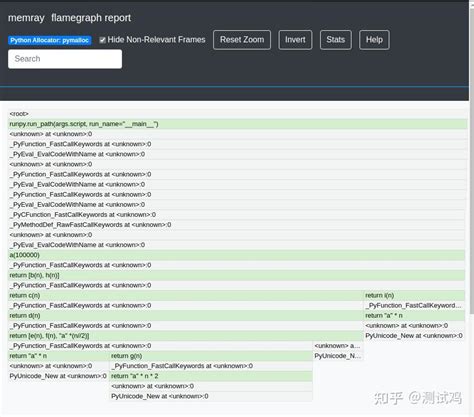Viewport: 474px width, 417px height.
Task: Select the return c(n) frame
Action: tap(186, 295)
